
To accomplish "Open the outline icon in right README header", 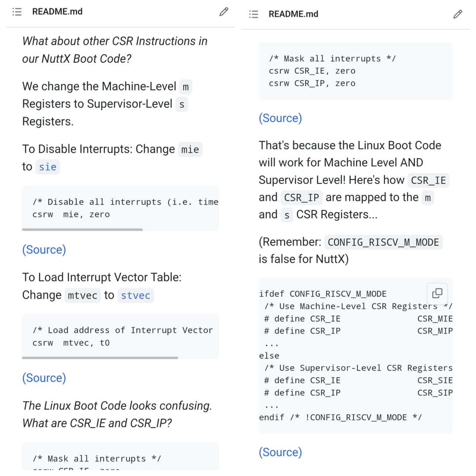I will point(254,14).
